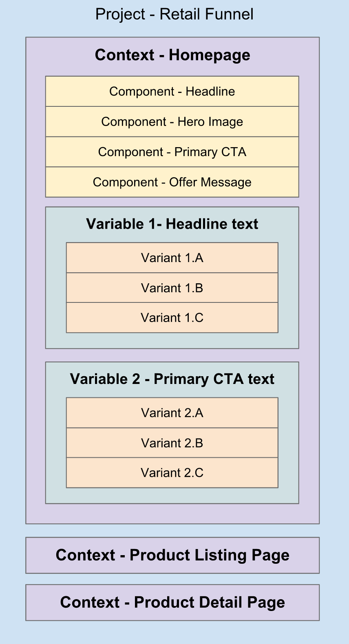349x644 pixels.
Task: Select the Component - Hero Image row
Action: pyautogui.click(x=172, y=121)
